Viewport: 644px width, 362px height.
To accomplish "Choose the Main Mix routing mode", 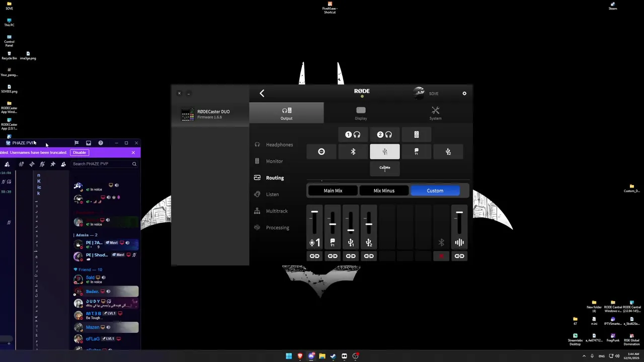I will pos(333,191).
